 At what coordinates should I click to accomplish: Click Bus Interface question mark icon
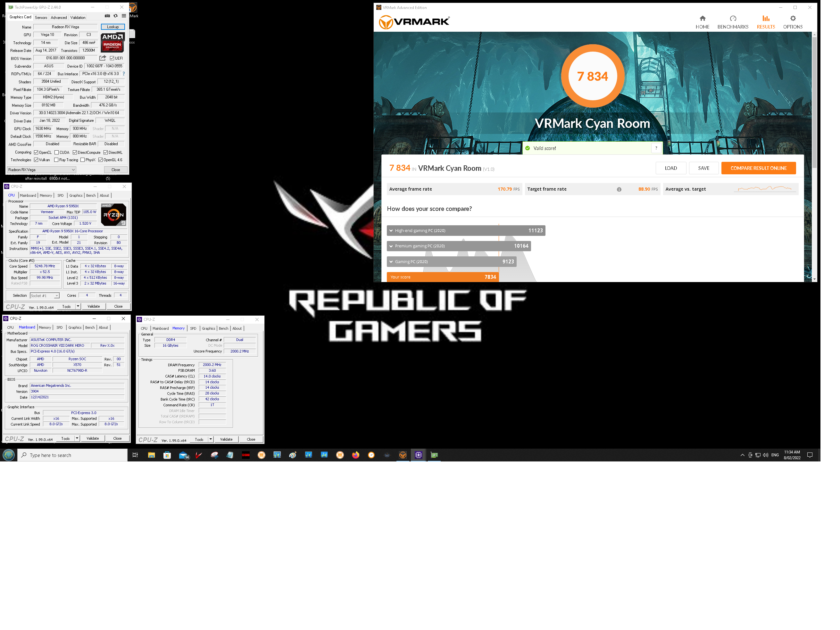(x=124, y=74)
